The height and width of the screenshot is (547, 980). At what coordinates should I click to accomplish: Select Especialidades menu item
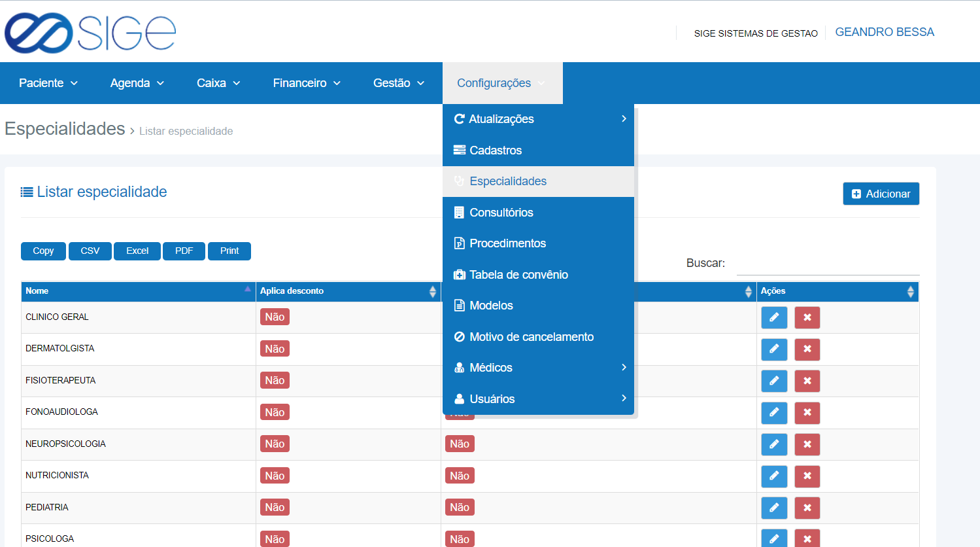click(538, 181)
